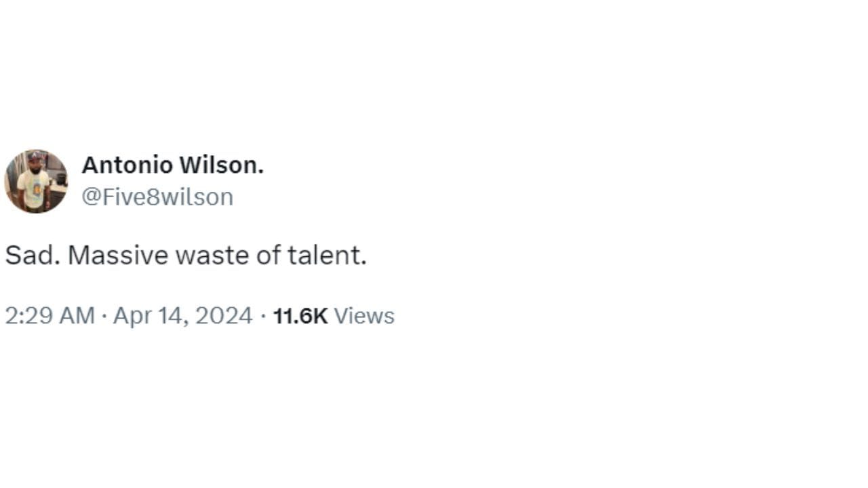
Task: Click the word "Massive" in the tweet
Action: coord(118,256)
